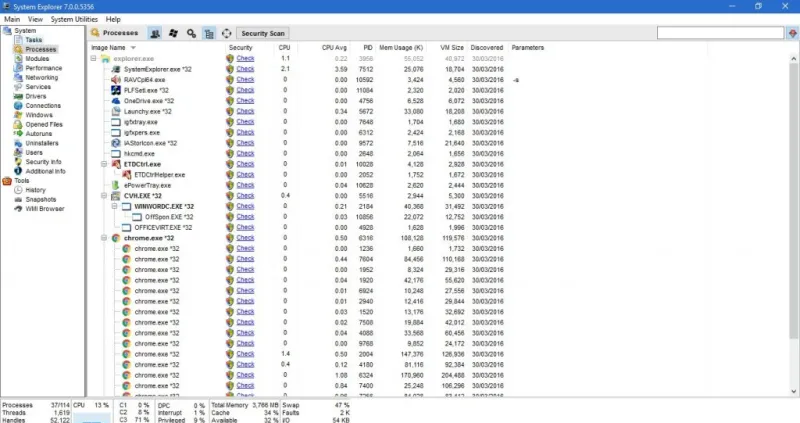Image resolution: width=800 pixels, height=423 pixels.
Task: Collapse the explorer.exe process tree
Action: 93,59
